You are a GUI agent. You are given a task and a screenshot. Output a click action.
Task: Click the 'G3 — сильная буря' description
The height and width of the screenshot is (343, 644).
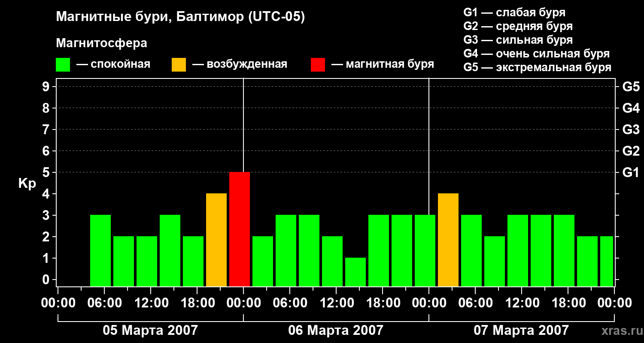[518, 40]
